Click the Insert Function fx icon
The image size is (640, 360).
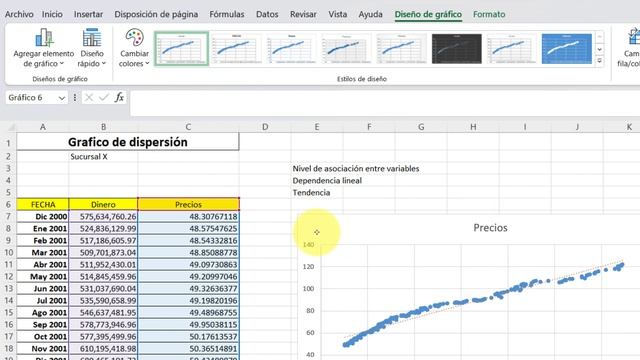(119, 98)
